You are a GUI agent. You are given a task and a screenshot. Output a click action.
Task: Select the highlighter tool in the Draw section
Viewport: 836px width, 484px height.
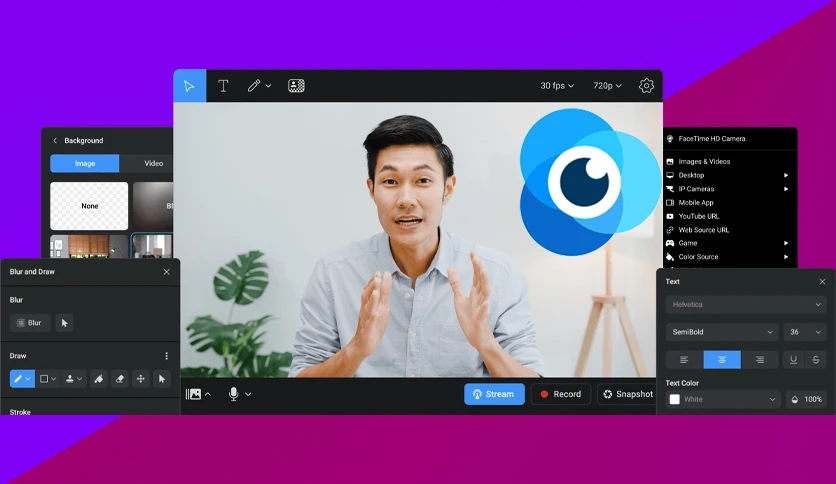click(x=99, y=379)
